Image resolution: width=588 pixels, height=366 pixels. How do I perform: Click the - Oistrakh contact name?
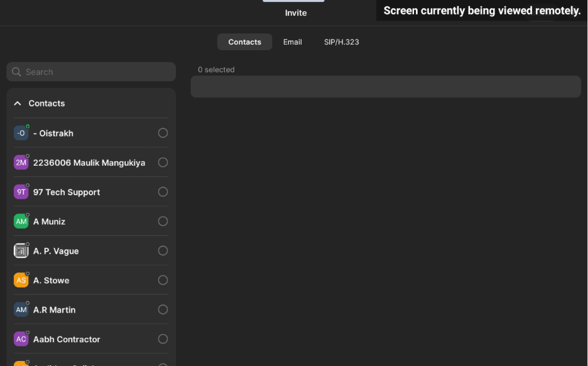coord(53,133)
